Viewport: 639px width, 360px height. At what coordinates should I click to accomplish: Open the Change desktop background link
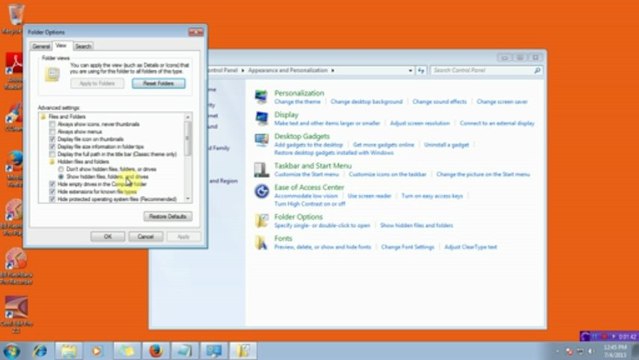click(366, 102)
